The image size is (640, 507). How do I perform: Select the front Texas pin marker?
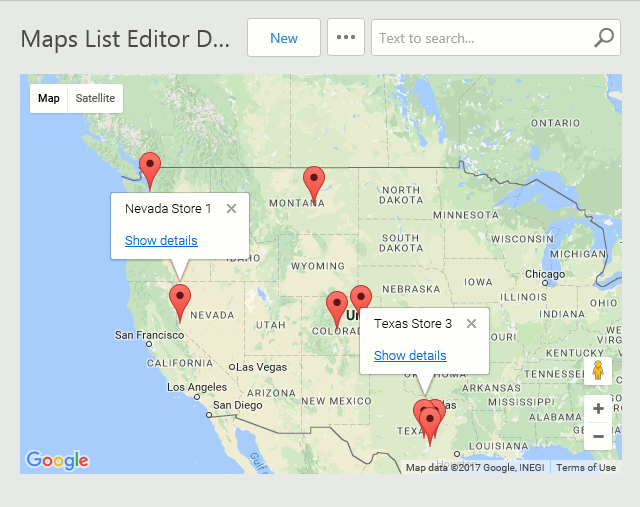tap(430, 425)
